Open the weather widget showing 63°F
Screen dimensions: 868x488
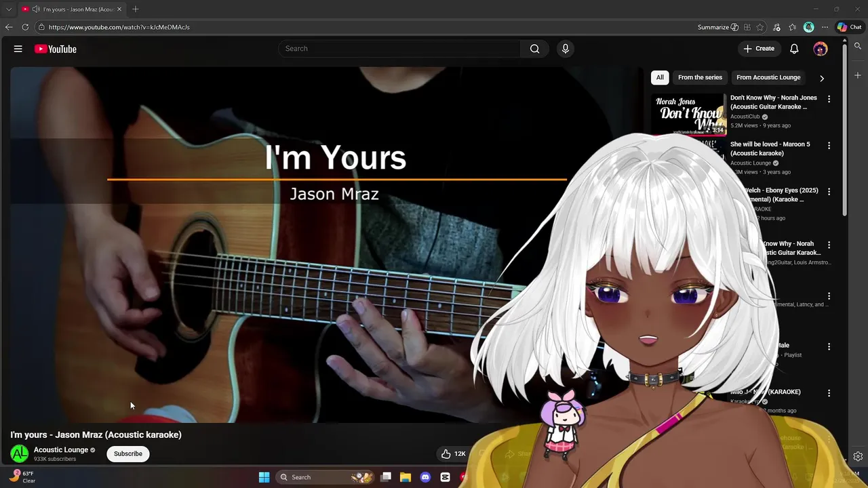coord(21,476)
